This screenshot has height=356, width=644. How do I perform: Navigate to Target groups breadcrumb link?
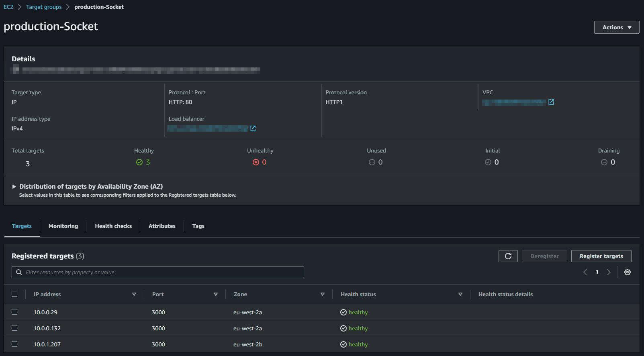pos(44,7)
